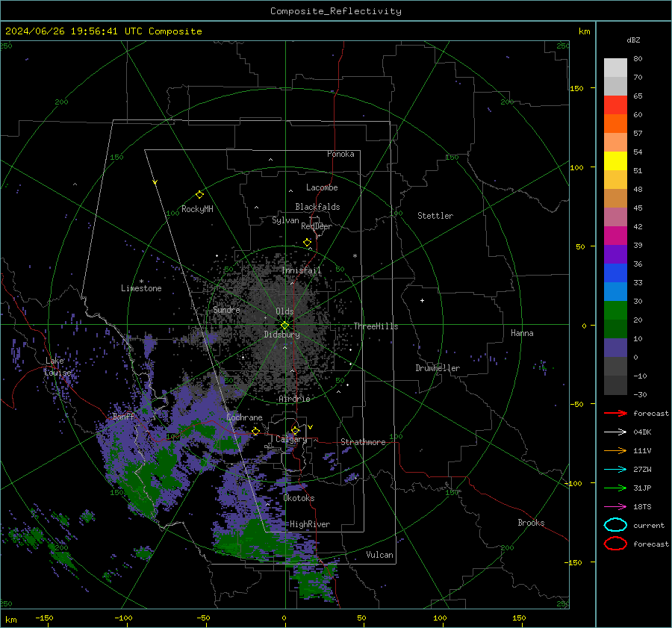Click the Lake Louise label
672x628 pixels.
57,367
